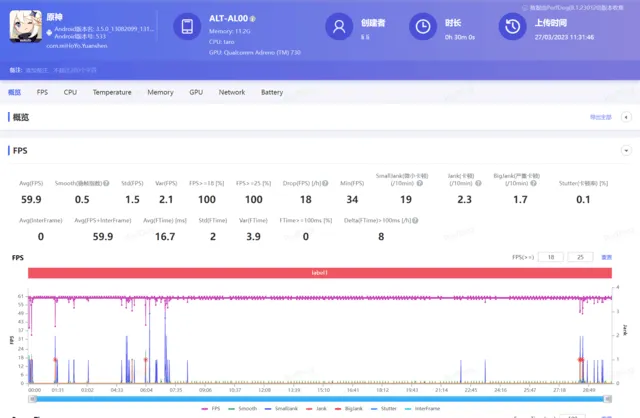Click the chart timeline range slider
The height and width of the screenshot is (418, 640).
pos(318,397)
